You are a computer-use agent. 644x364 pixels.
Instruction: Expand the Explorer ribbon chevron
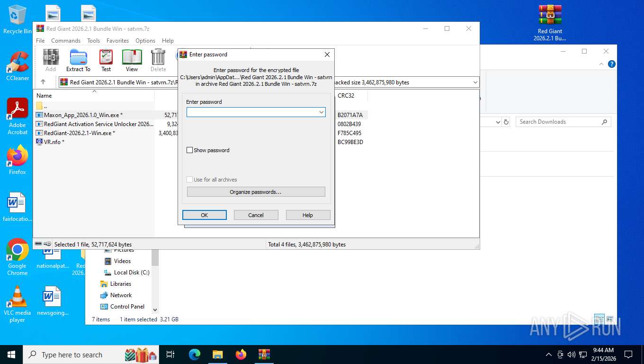(x=602, y=64)
